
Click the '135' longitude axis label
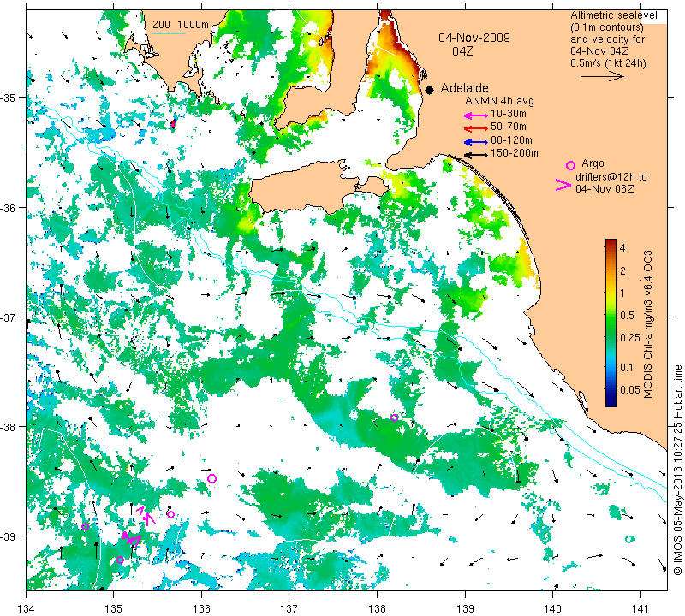click(114, 608)
